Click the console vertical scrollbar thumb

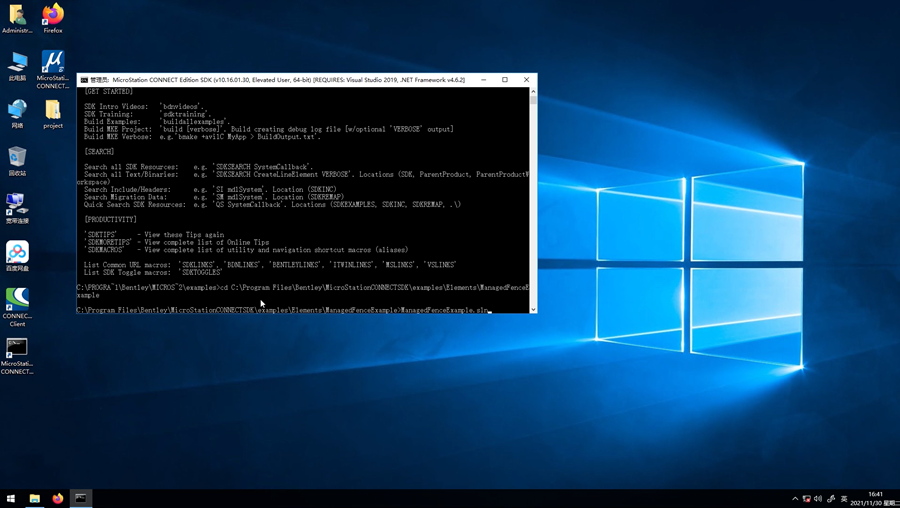click(x=533, y=100)
